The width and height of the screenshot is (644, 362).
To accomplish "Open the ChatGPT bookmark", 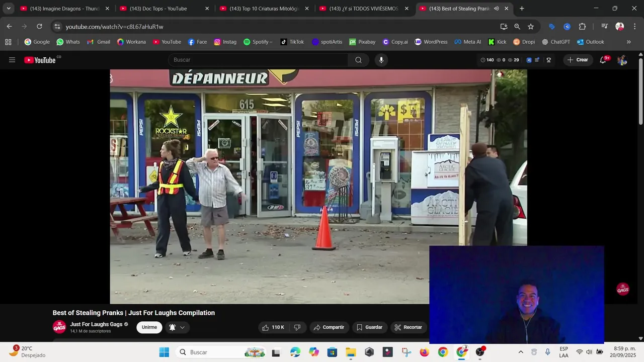I will (555, 42).
